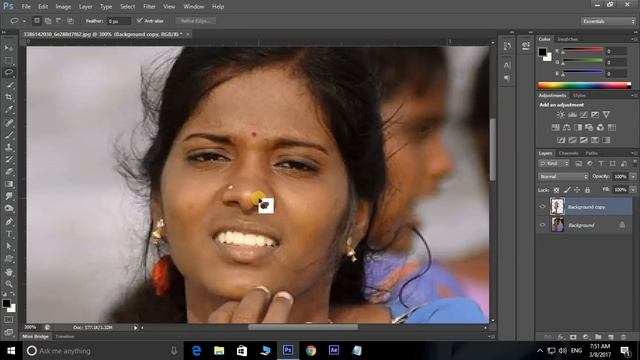Switch to the Channels tab
Screen dimensions: 640x360
tap(569, 153)
